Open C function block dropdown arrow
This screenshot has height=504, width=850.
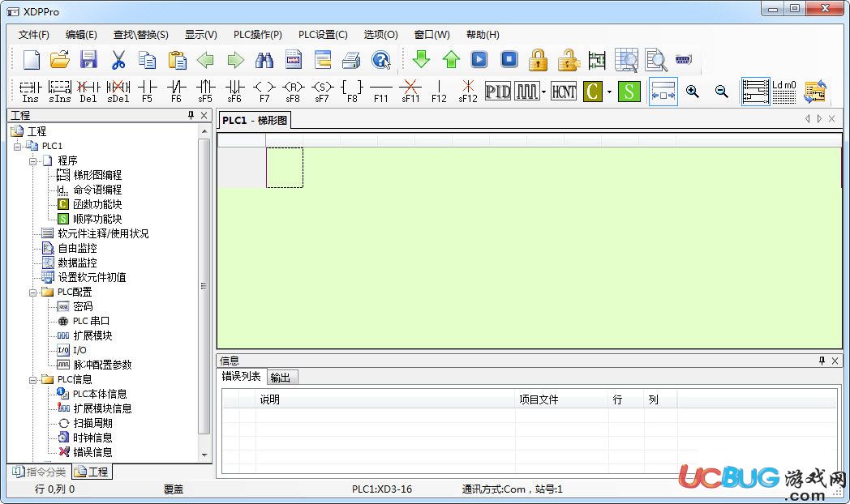(x=609, y=92)
